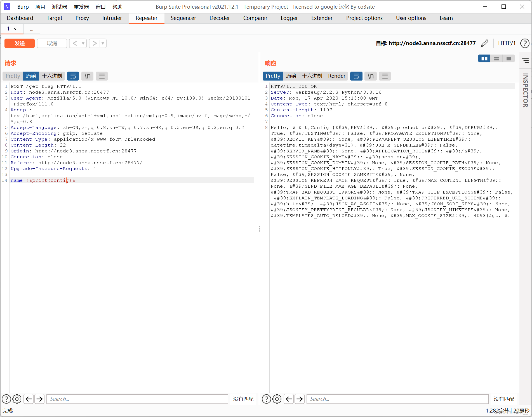Go to the Intruder tab

[x=112, y=18]
